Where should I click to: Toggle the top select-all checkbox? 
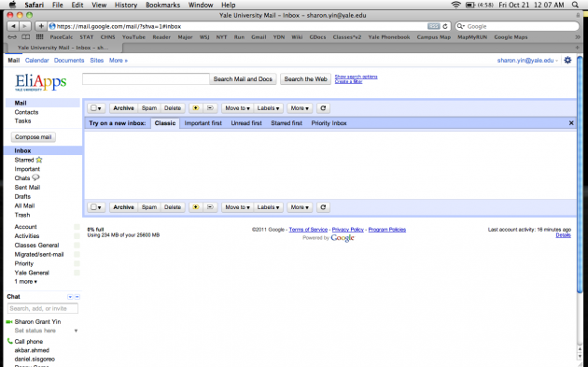(x=93, y=108)
